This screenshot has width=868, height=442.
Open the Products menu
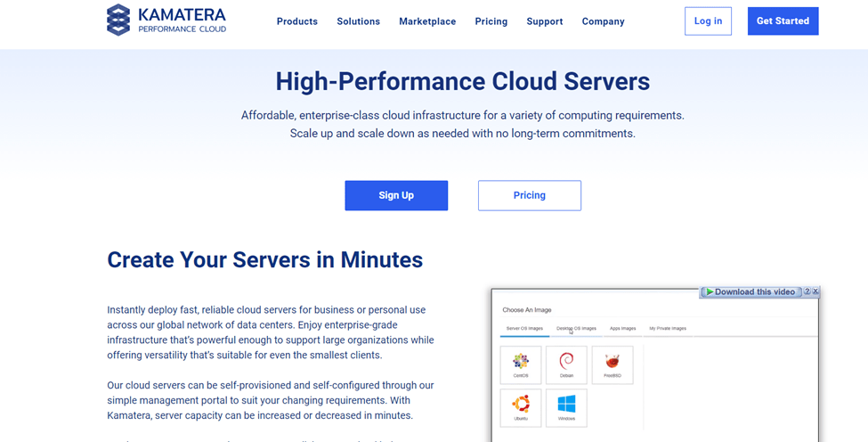(296, 21)
